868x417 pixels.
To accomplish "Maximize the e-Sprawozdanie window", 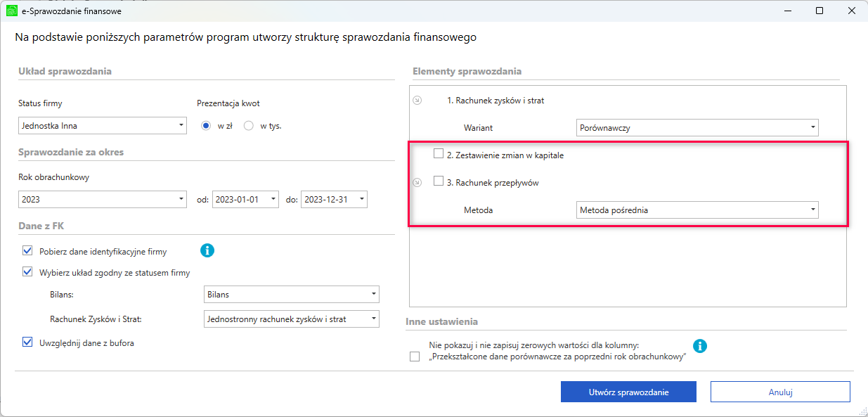I will coord(820,11).
